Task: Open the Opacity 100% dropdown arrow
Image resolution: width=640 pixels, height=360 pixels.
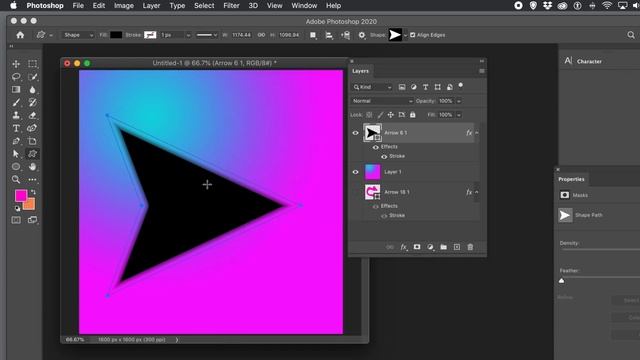Action: click(459, 101)
